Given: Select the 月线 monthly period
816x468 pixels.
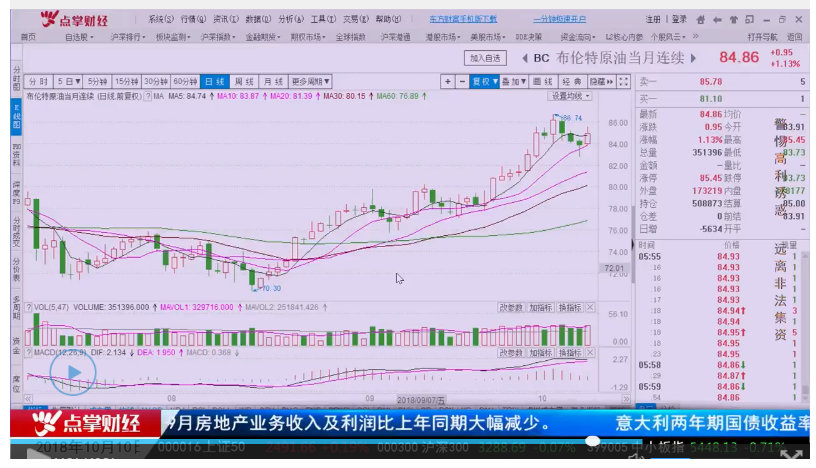Looking at the screenshot, I should coord(273,82).
